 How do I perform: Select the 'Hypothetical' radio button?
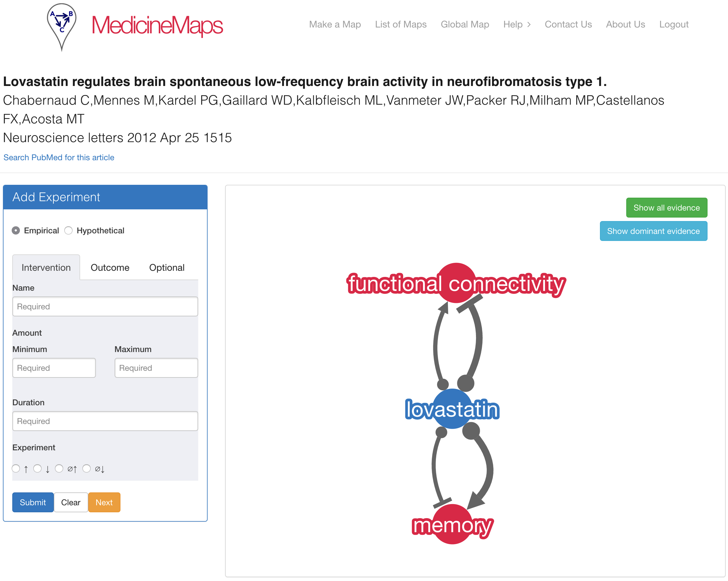tap(68, 230)
